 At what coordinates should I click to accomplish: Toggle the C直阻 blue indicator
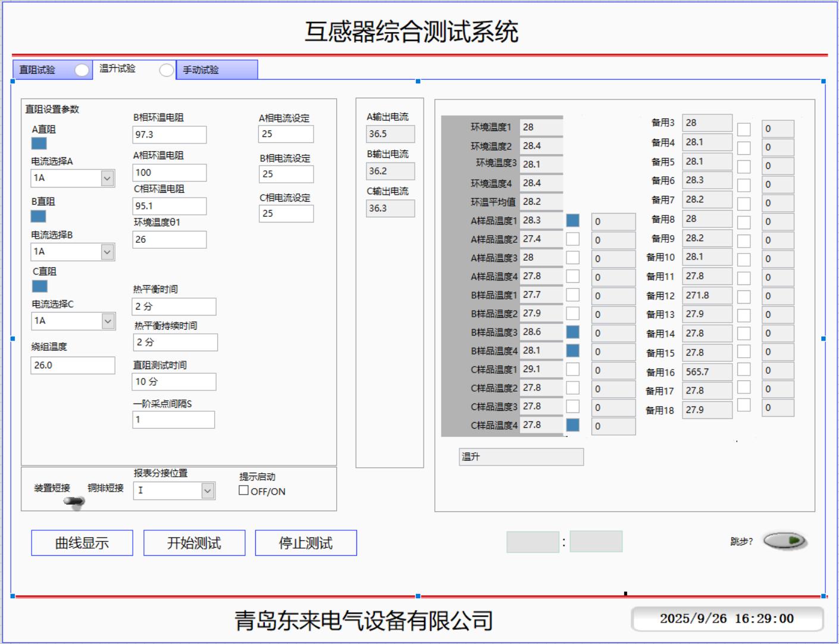tap(39, 286)
